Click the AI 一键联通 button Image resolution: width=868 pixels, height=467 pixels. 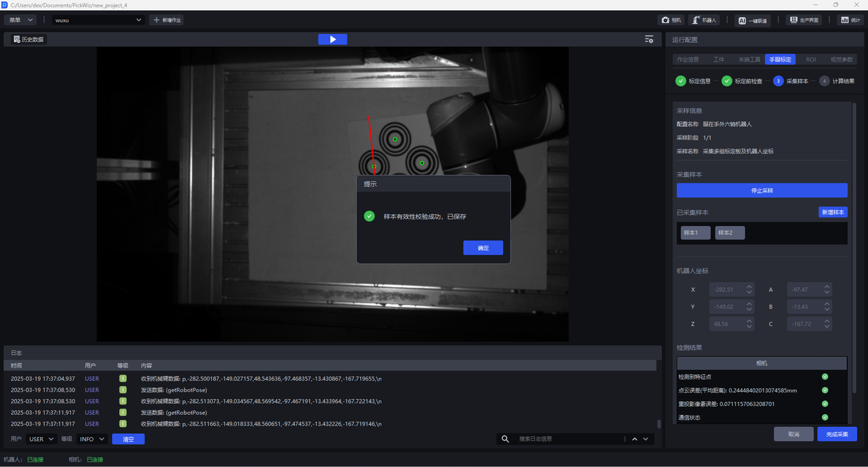pos(753,20)
